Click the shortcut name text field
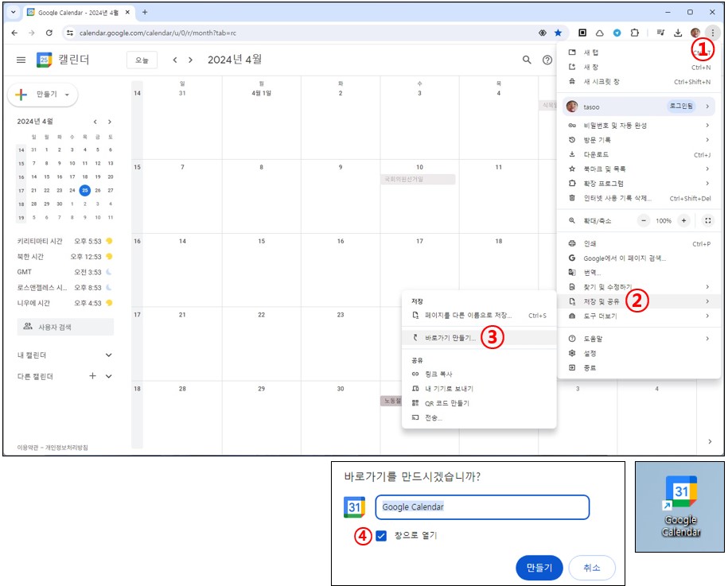Image resolution: width=728 pixels, height=586 pixels. (481, 507)
